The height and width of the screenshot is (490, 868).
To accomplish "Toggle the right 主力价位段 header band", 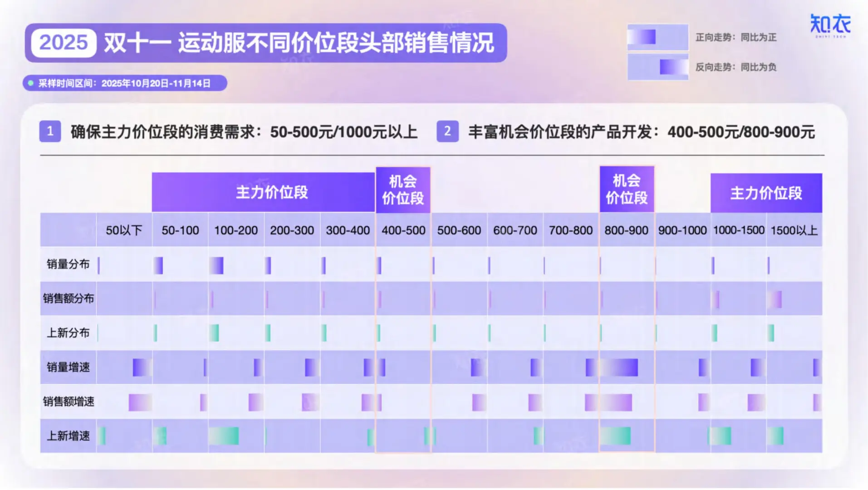I will coord(765,192).
